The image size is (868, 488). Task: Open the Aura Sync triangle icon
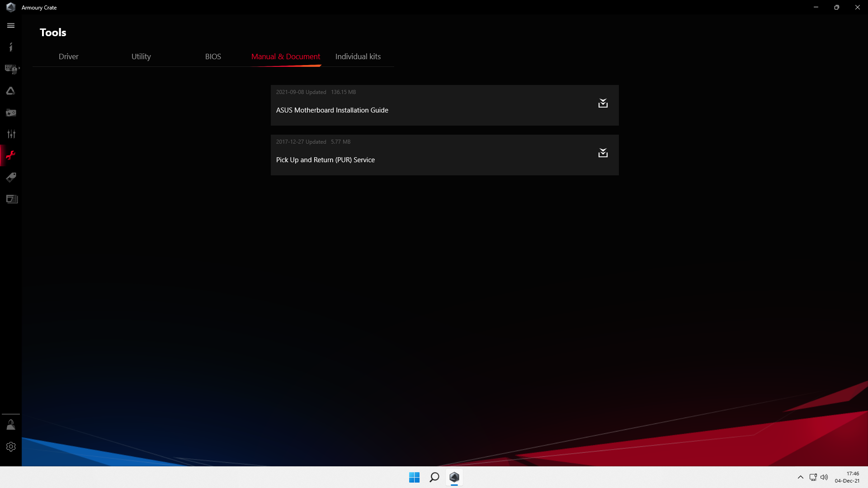11,91
